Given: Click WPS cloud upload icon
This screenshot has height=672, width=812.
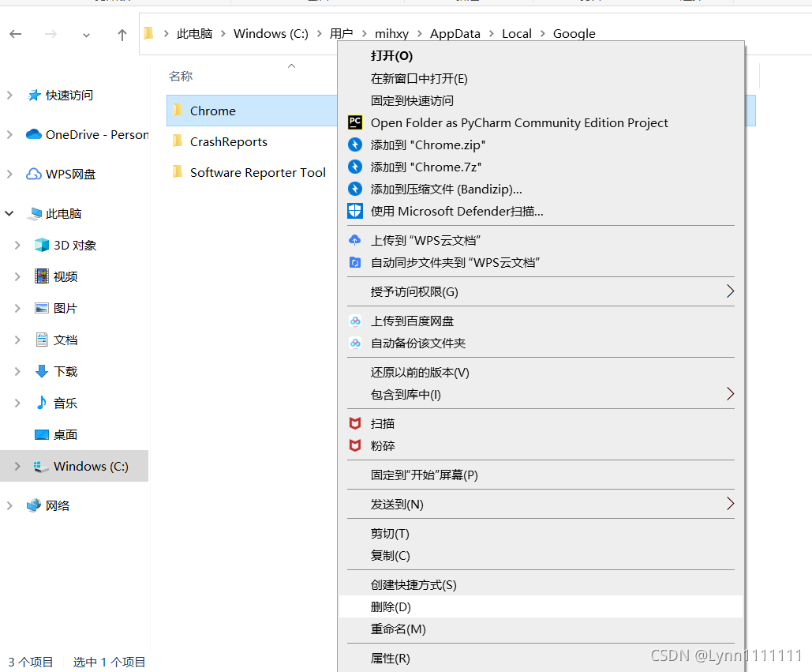Looking at the screenshot, I should pyautogui.click(x=355, y=240).
